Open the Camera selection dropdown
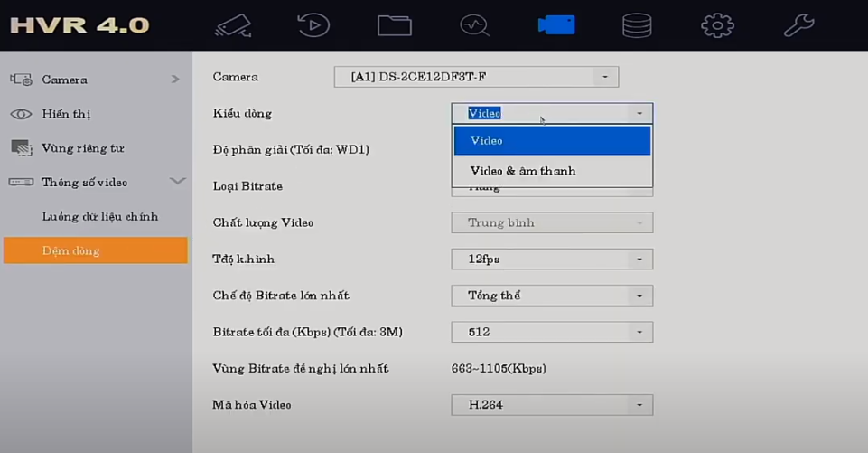The width and height of the screenshot is (868, 453). (x=476, y=77)
